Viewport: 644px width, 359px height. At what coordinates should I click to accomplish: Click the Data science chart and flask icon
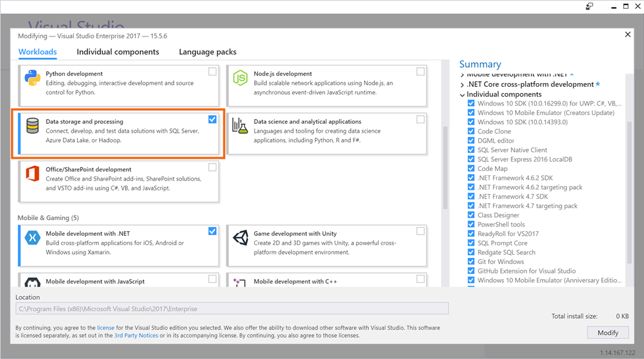[240, 126]
